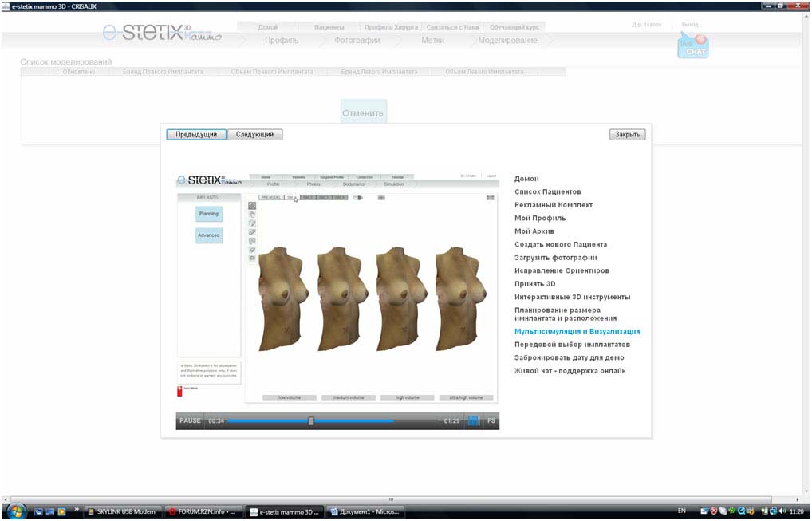Viewport: 812px width, 521px height.
Task: Click the orange media player quick launch icon
Action: tap(61, 511)
